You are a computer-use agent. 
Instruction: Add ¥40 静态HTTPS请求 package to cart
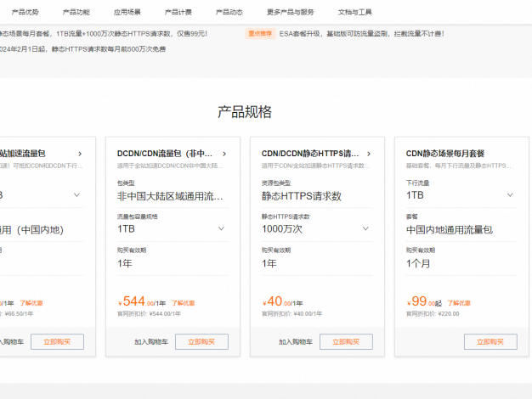point(295,342)
